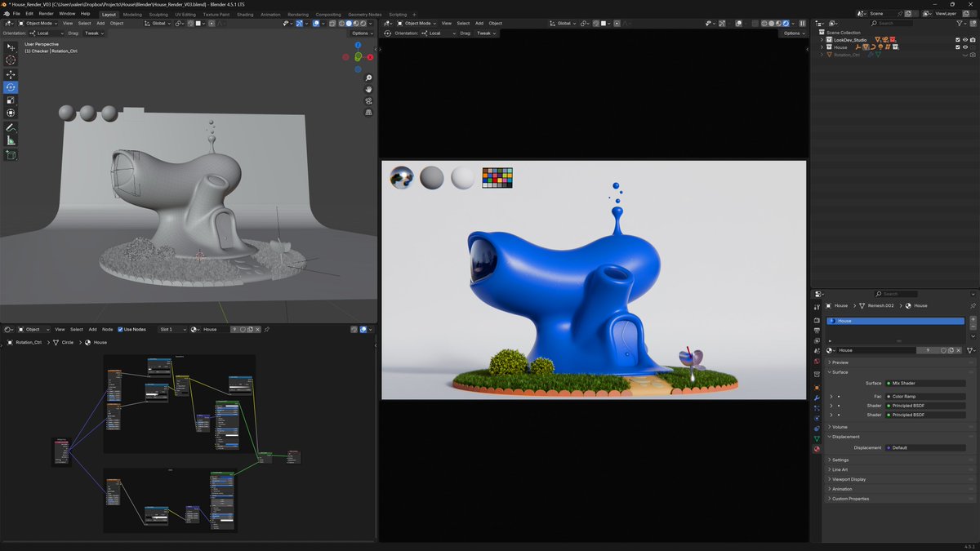Expand the Rotation_Ctrl item in the outliner
The height and width of the screenshot is (551, 980).
822,54
